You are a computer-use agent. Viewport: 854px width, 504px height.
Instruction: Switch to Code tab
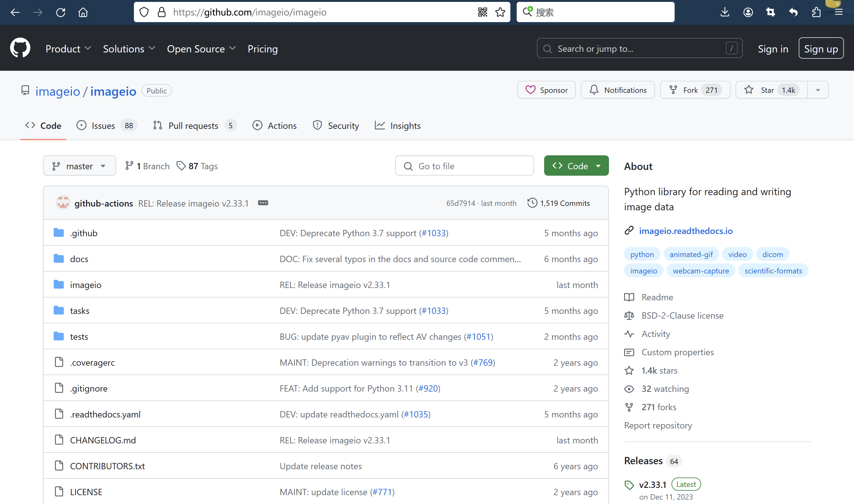(x=43, y=126)
